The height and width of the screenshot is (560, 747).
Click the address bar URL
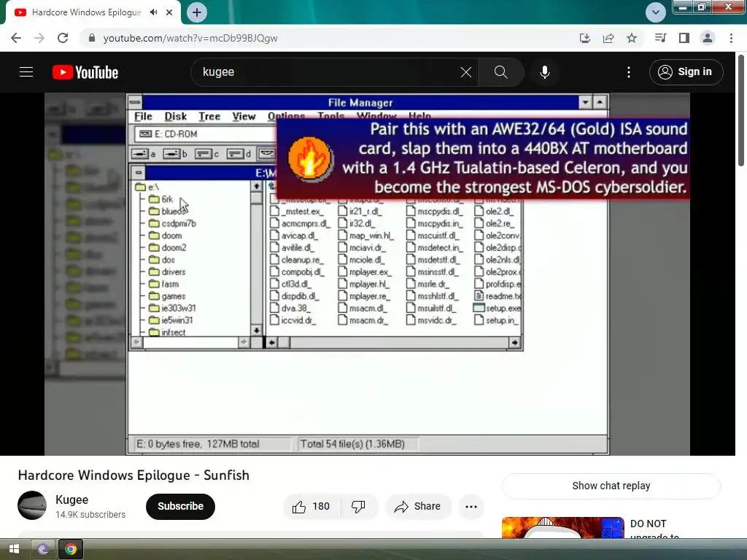tap(190, 38)
